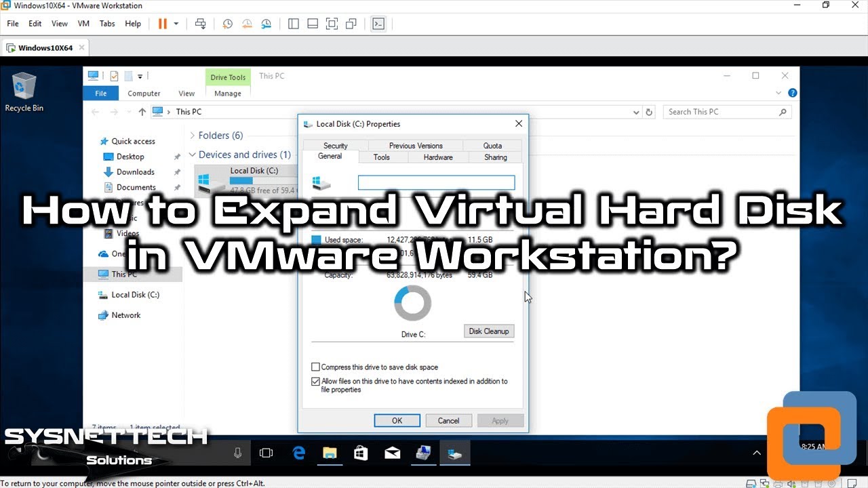
Task: Select Network in the navigation pane
Action: 125,315
